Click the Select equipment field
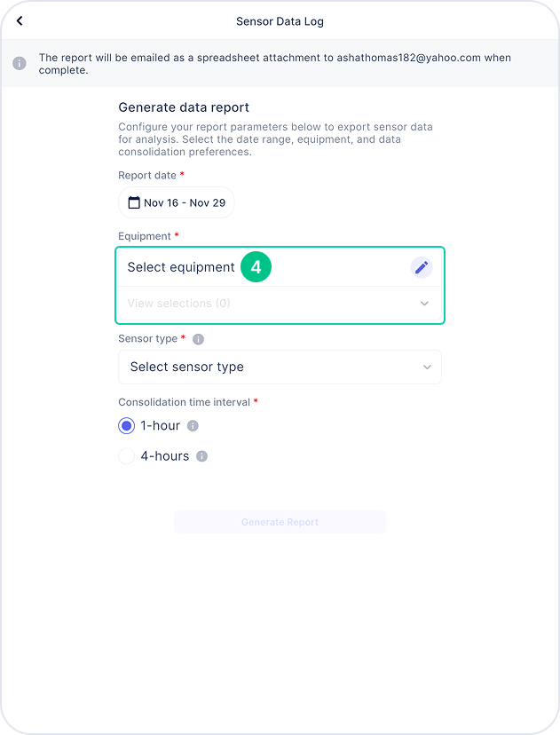Screen dimensions: 560x735 click(280, 267)
